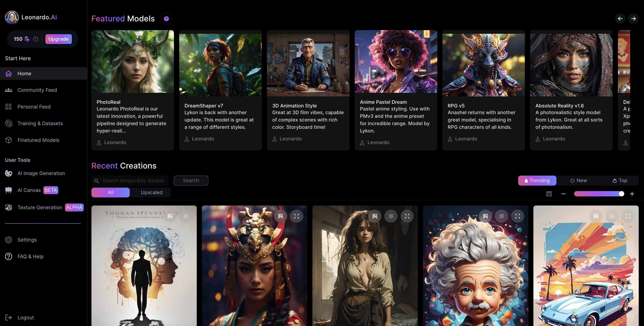This screenshot has height=326, width=644.
Task: Select the All filter tab
Action: [x=111, y=193]
